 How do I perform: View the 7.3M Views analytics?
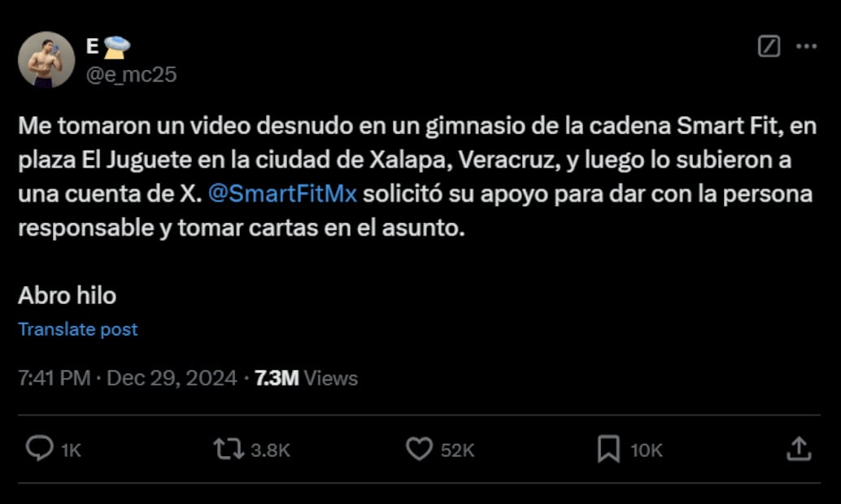[306, 379]
